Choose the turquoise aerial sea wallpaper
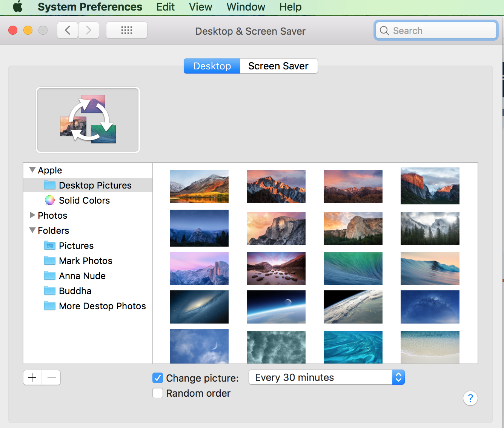The height and width of the screenshot is (428, 504). (353, 347)
